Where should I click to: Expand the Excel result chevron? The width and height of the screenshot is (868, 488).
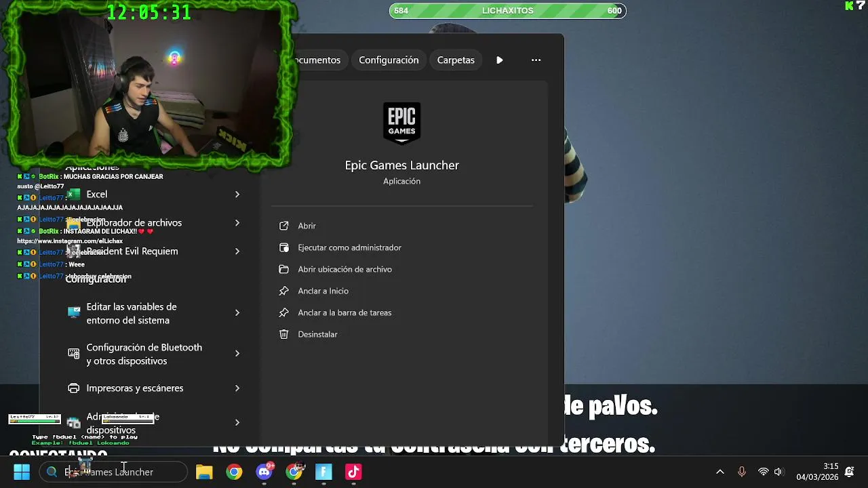click(237, 195)
